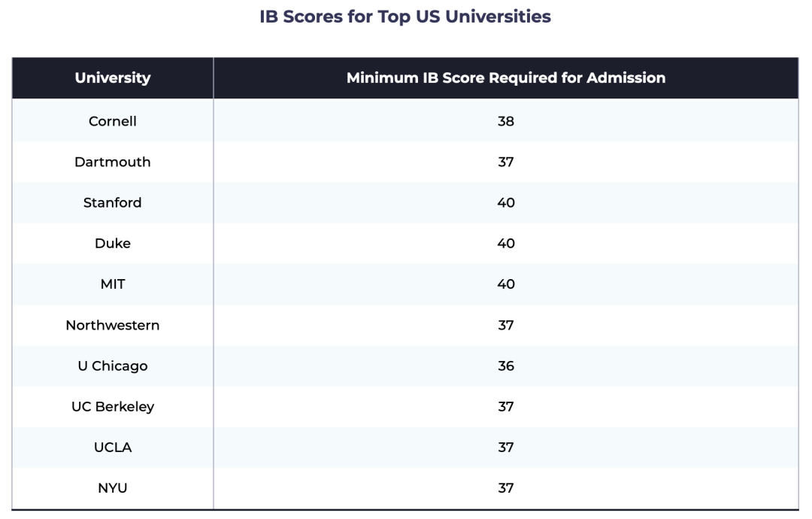Select the Stanford cell
812x519 pixels.
click(x=112, y=202)
